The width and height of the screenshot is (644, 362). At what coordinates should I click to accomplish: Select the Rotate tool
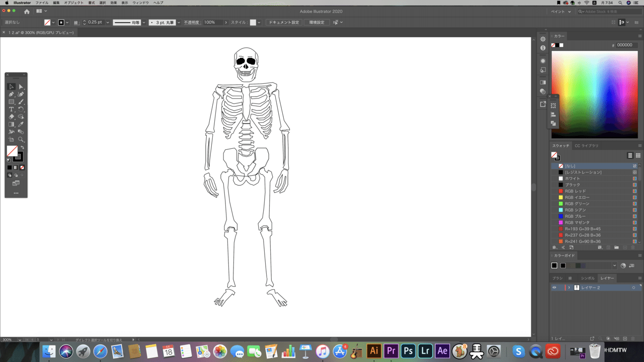tap(21, 109)
